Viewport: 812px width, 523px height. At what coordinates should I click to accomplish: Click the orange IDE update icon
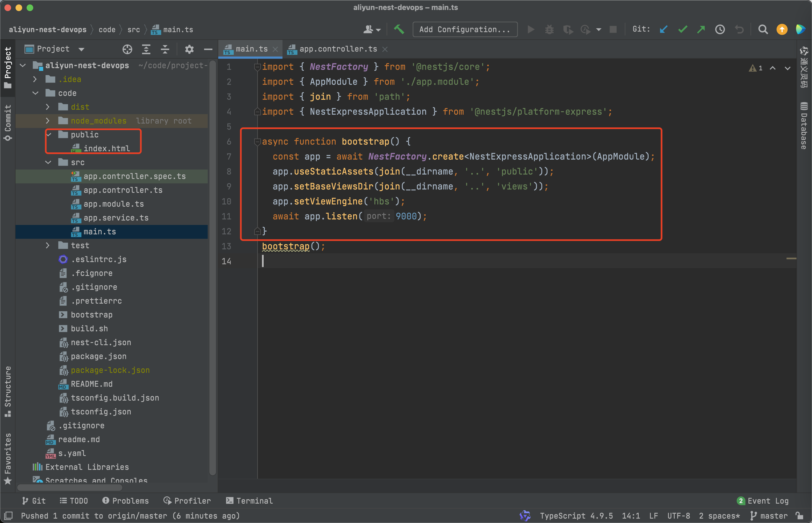tap(782, 30)
